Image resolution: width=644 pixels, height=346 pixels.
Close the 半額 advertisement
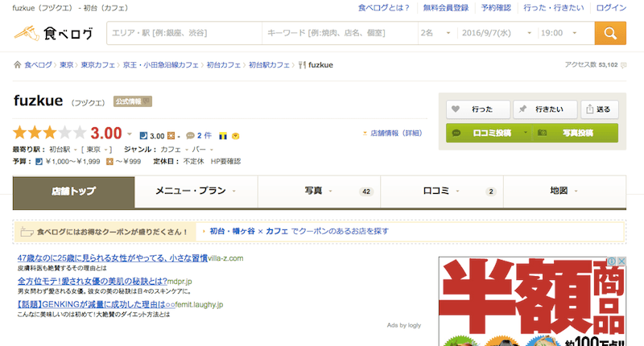tap(621, 261)
